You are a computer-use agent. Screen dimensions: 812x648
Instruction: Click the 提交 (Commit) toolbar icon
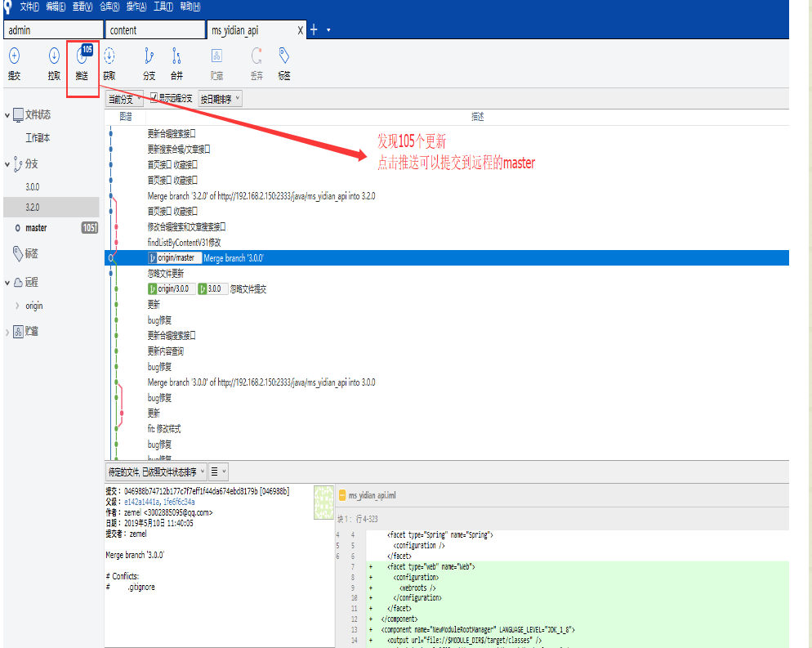click(14, 63)
